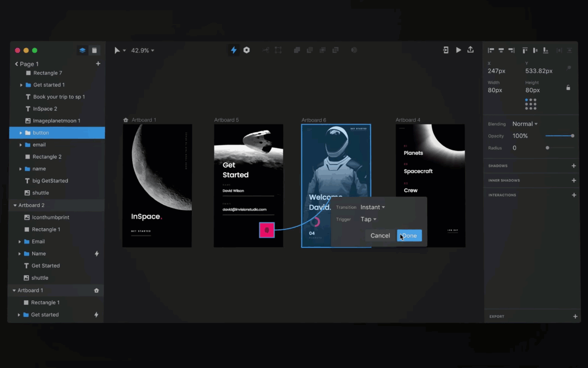Click the Done button
This screenshot has height=368, width=588.
(x=409, y=236)
